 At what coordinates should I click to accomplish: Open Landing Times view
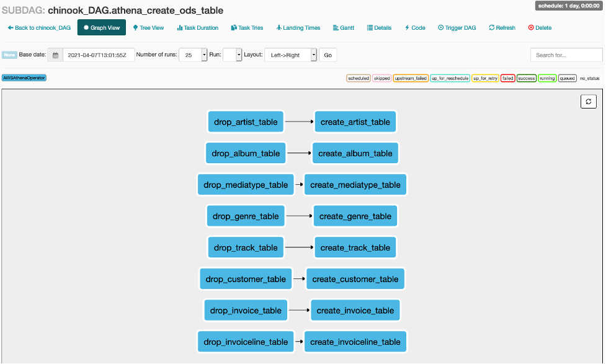tap(298, 28)
